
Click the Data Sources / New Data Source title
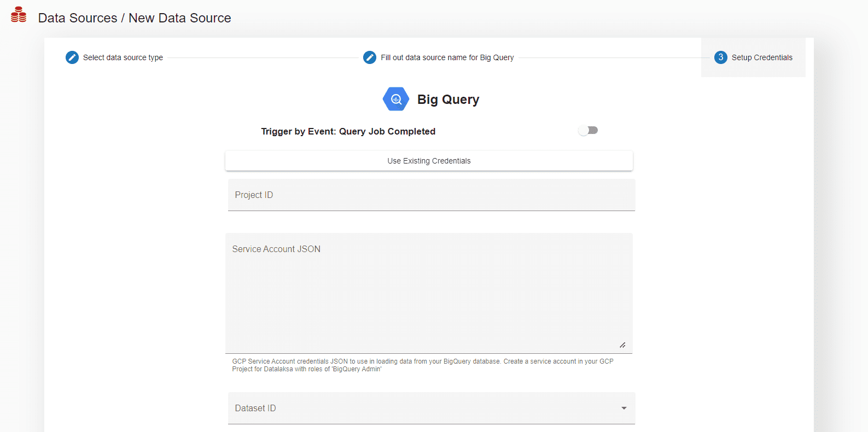[135, 18]
